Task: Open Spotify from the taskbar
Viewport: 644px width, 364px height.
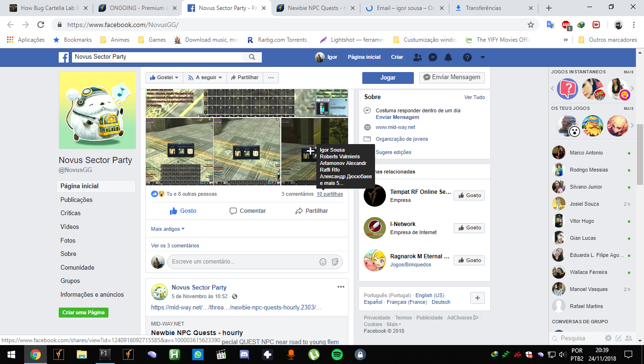Action: [337, 355]
